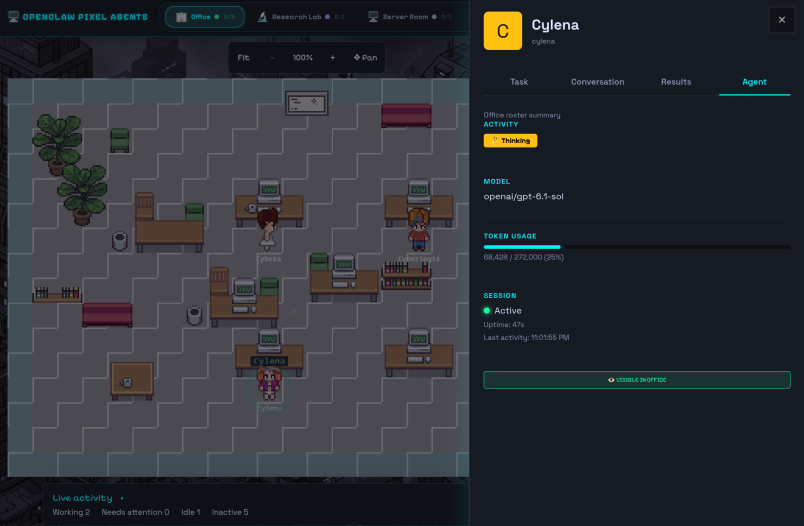Screen dimensions: 804x526
Task: Click the token usage progress bar
Action: tap(637, 247)
